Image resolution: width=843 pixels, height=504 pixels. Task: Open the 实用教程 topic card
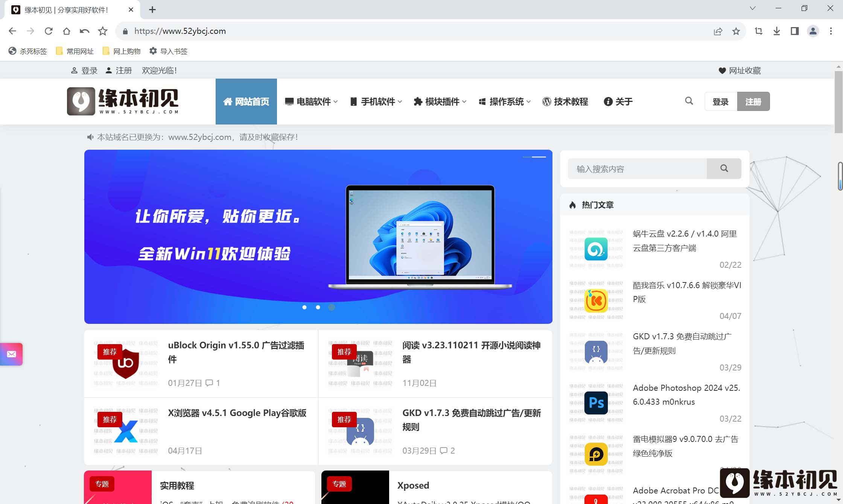click(199, 487)
